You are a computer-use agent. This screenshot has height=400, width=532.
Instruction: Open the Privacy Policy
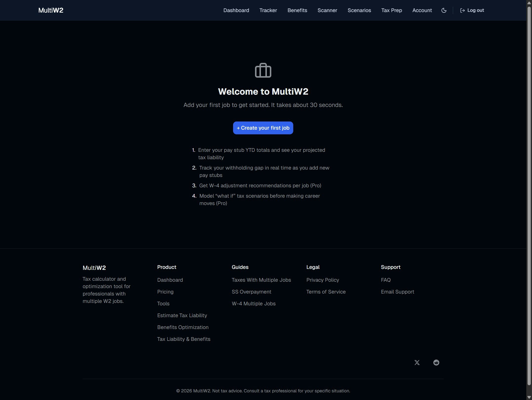pyautogui.click(x=322, y=280)
